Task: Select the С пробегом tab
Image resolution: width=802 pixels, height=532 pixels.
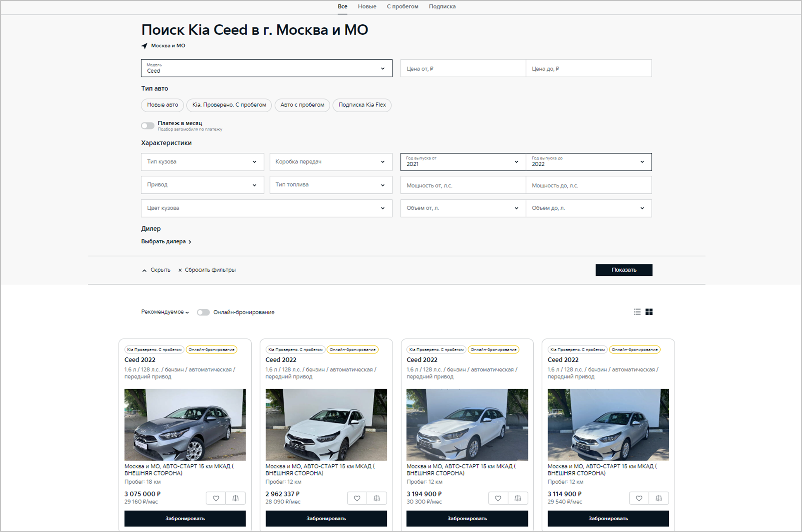Action: tap(403, 7)
